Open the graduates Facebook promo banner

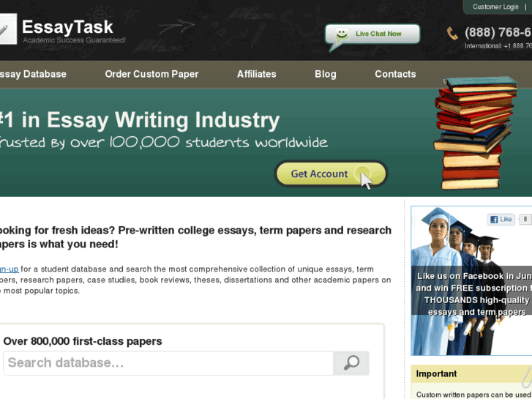coord(471,280)
